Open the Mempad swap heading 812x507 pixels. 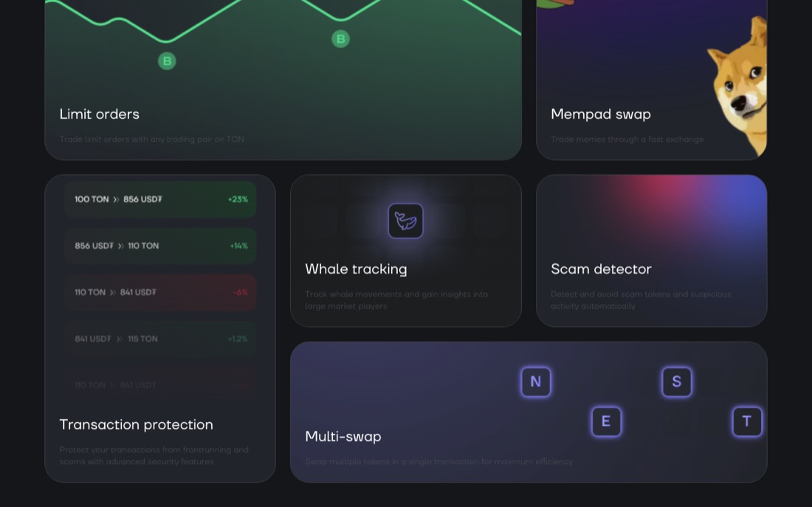[x=601, y=114]
